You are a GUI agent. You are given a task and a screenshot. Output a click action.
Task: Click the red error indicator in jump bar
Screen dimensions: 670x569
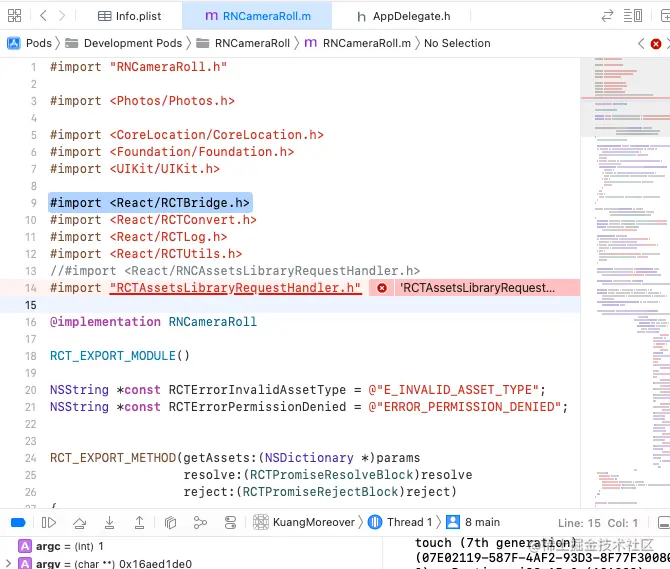point(656,44)
